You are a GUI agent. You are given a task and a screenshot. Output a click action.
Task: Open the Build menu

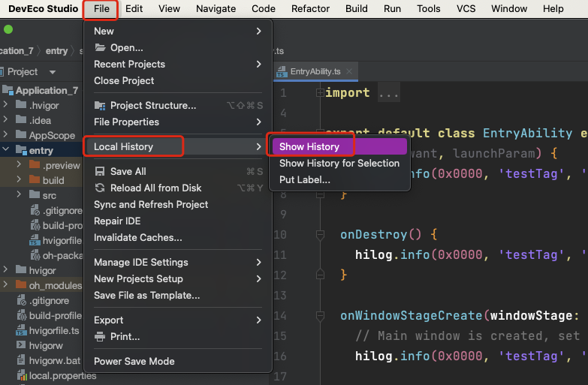pyautogui.click(x=356, y=8)
